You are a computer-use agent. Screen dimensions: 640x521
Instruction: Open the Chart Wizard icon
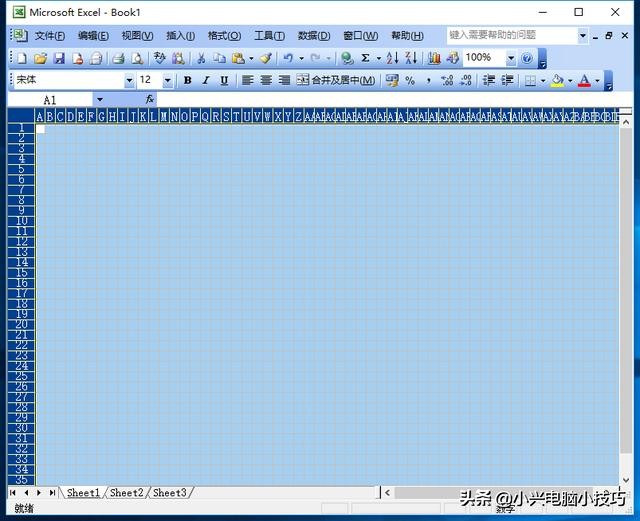pyautogui.click(x=434, y=58)
